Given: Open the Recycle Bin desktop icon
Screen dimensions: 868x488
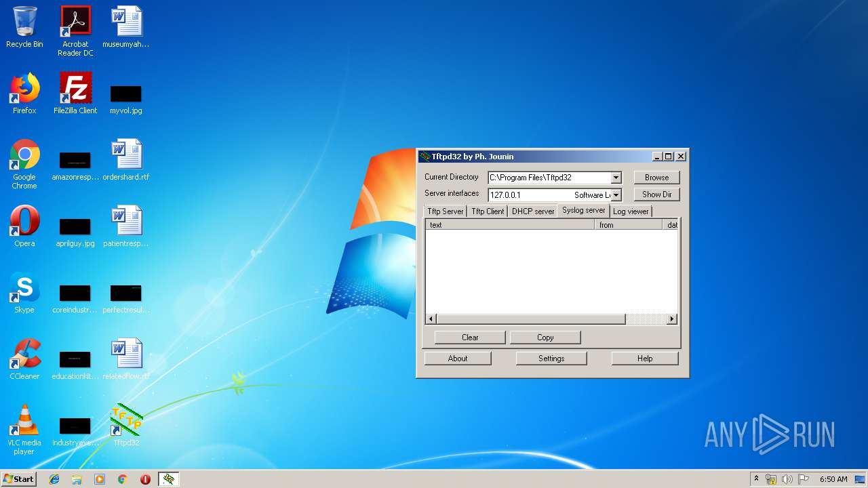Looking at the screenshot, I should pyautogui.click(x=24, y=28).
